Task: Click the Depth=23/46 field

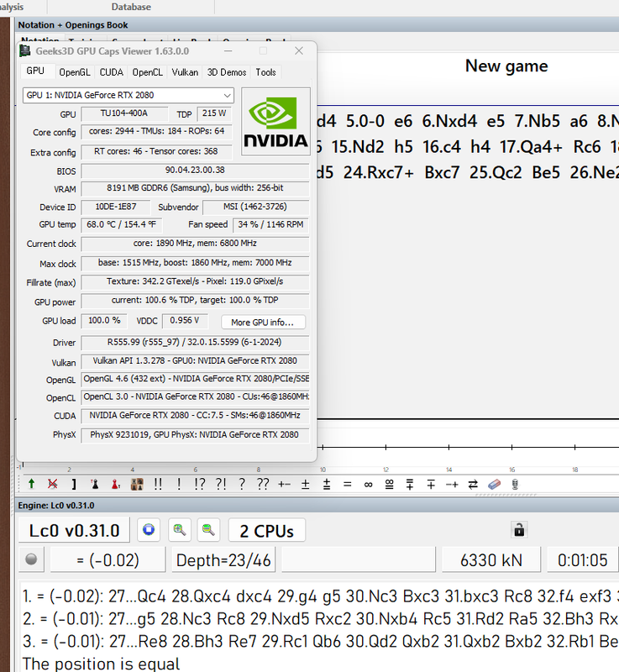Action: pos(223,559)
